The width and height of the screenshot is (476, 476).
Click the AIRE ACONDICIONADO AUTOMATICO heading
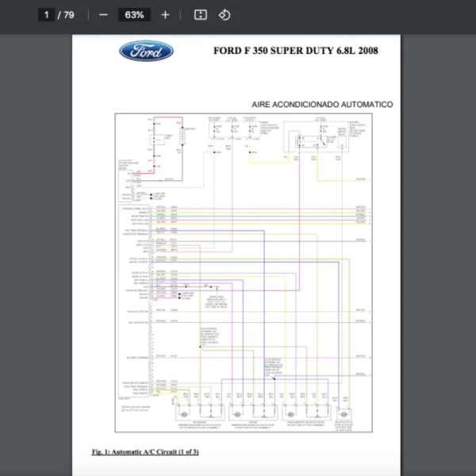tap(321, 104)
